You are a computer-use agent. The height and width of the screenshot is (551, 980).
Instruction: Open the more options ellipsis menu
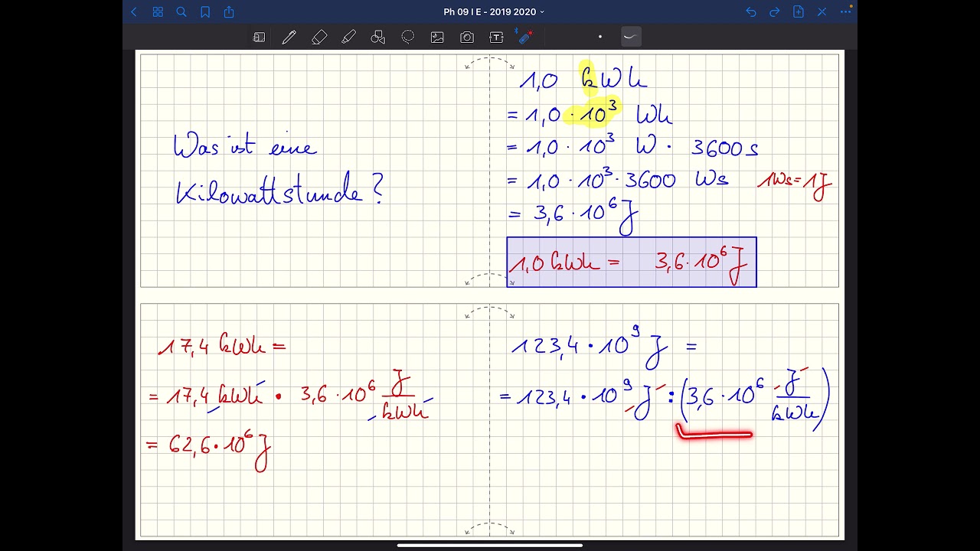(x=845, y=12)
